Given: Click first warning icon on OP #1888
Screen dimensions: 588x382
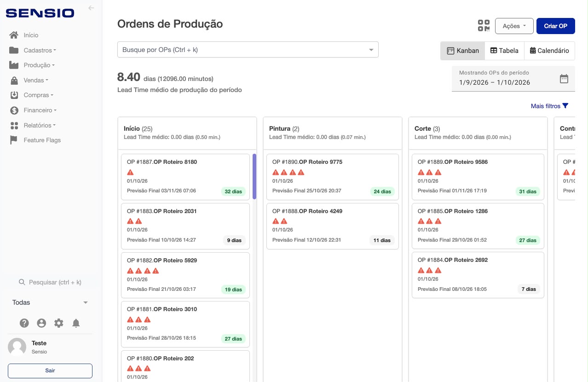Looking at the screenshot, I should [x=276, y=221].
